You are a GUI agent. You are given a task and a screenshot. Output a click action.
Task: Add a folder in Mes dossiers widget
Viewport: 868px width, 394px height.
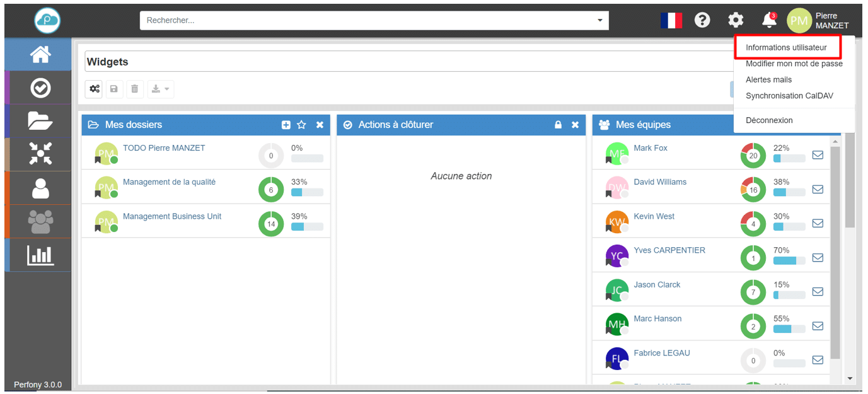pyautogui.click(x=286, y=125)
